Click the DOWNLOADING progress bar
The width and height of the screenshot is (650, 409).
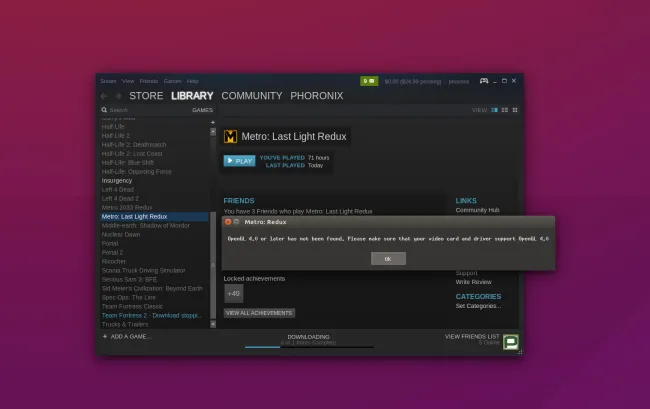click(309, 347)
